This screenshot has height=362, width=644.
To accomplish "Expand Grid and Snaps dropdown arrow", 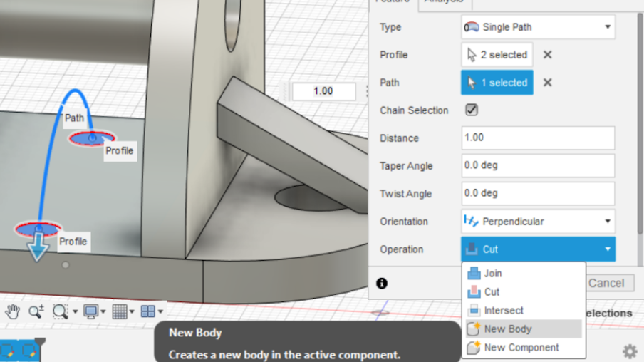I will (132, 311).
